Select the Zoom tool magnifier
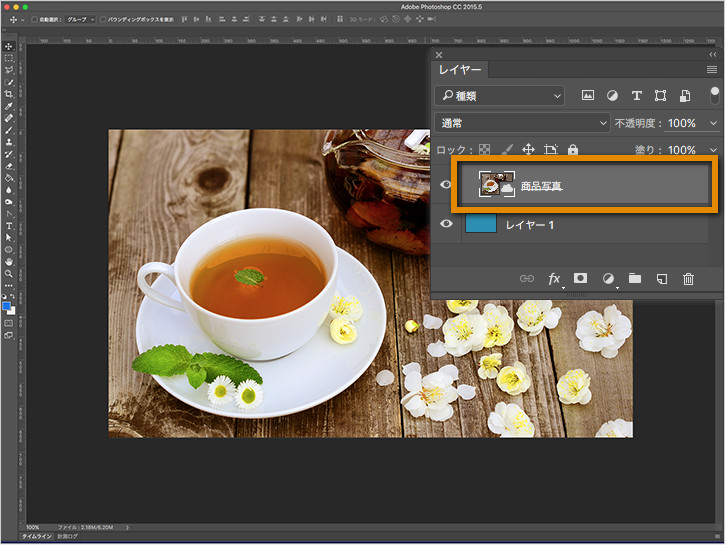 point(9,273)
